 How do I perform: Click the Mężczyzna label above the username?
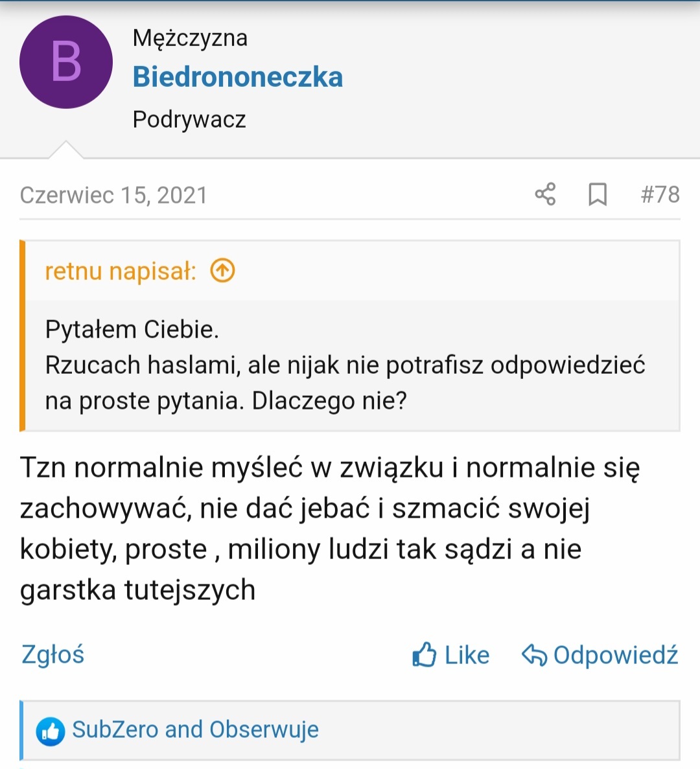coord(191,38)
